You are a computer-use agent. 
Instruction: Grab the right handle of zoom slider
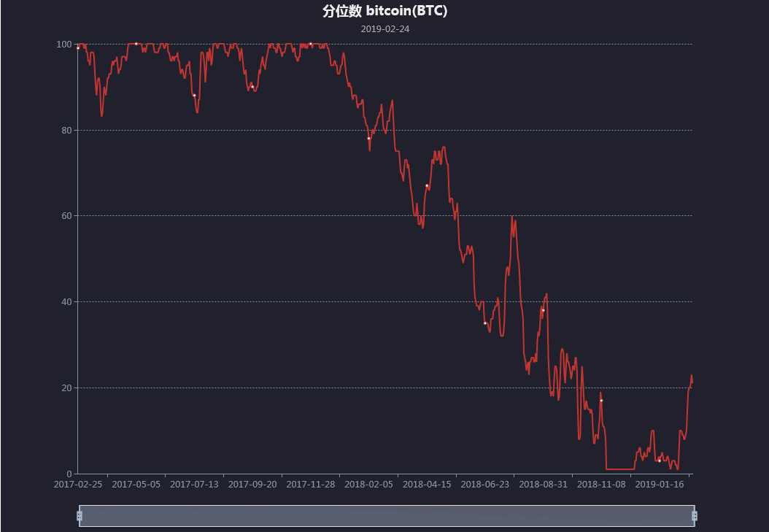695,516
